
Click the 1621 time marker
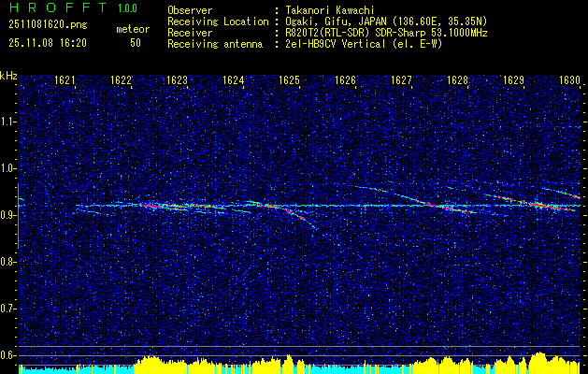pos(65,81)
